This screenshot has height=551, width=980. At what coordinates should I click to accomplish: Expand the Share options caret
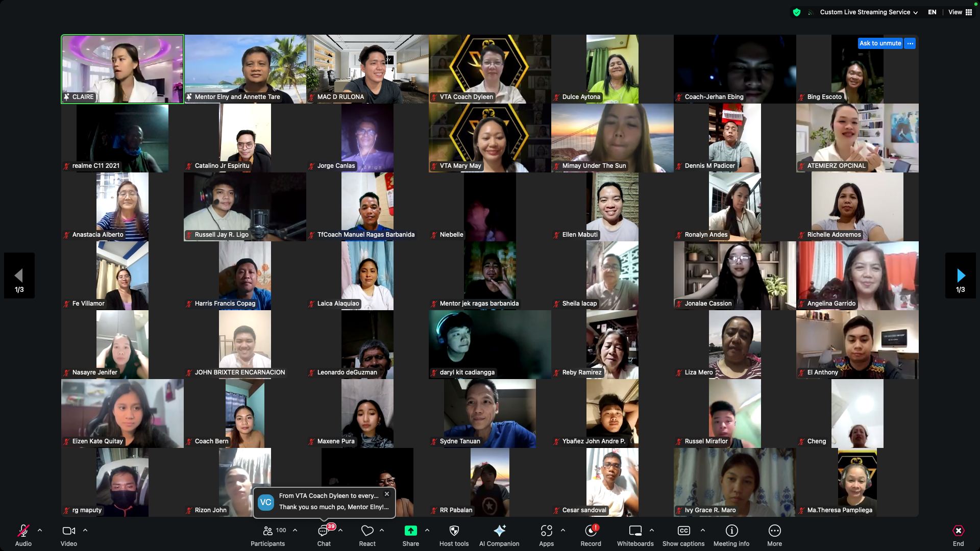[x=427, y=531]
